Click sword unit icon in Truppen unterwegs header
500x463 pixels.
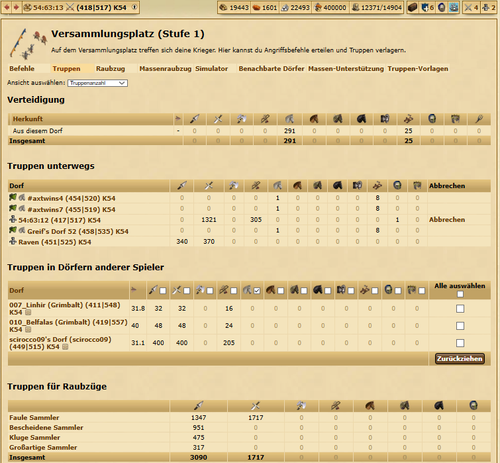[x=209, y=185]
